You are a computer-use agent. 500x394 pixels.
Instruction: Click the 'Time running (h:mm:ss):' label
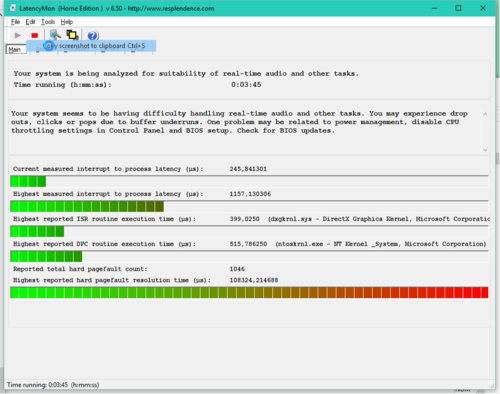pyautogui.click(x=62, y=85)
